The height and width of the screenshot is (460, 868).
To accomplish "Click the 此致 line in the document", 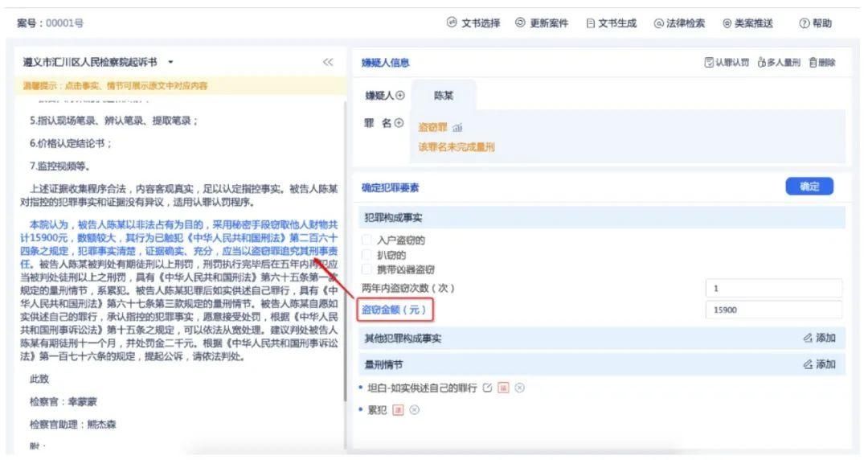I will coord(39,379).
